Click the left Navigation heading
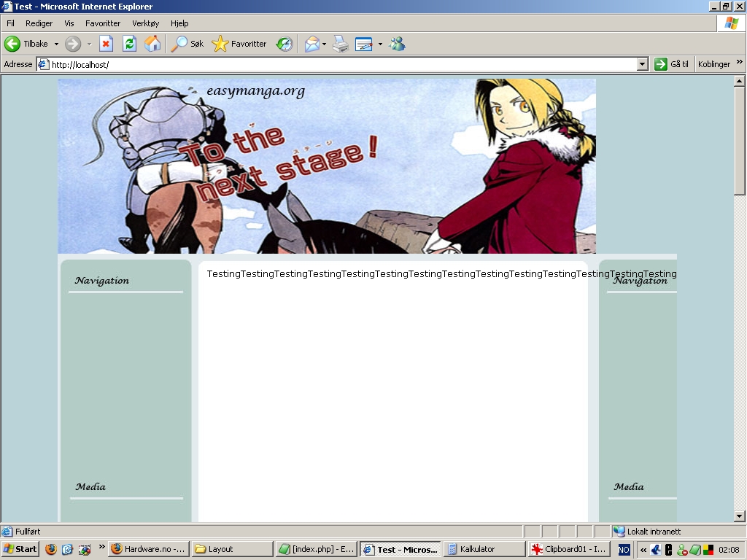This screenshot has width=747, height=560. [102, 281]
